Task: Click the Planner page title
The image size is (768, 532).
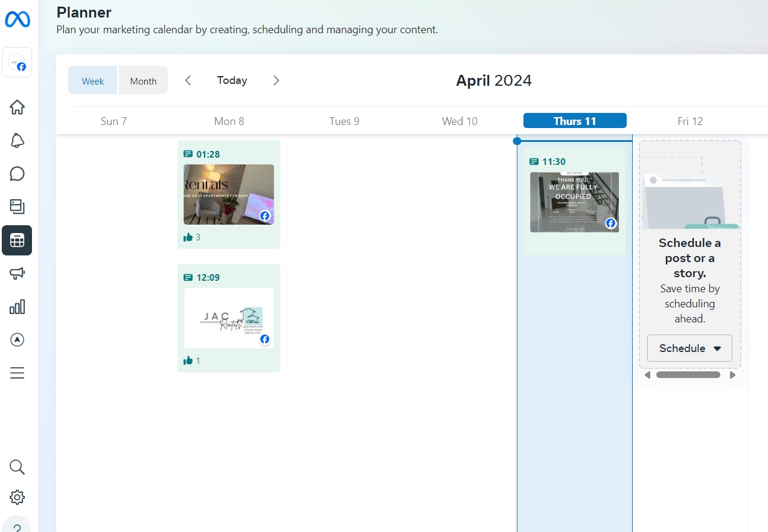Action: click(84, 12)
